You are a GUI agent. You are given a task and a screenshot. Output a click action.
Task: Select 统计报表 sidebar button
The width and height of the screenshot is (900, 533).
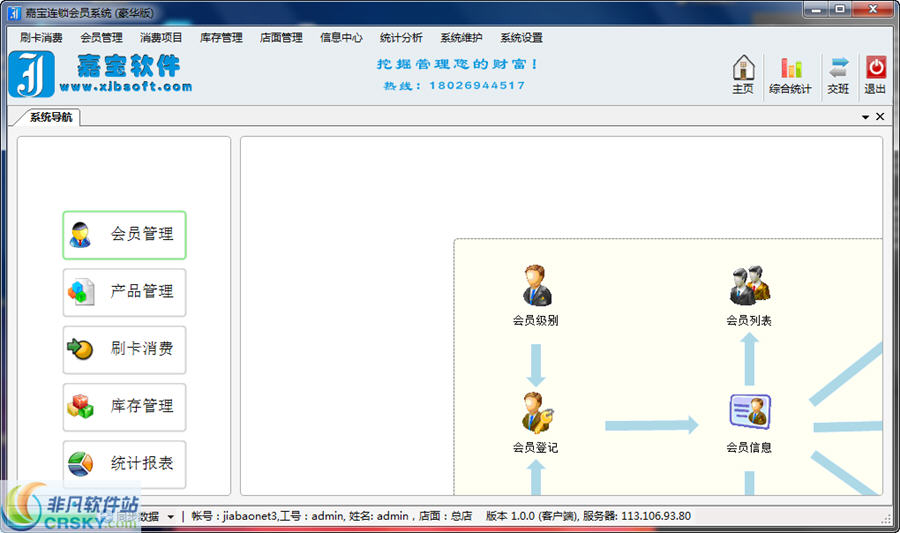pyautogui.click(x=125, y=464)
